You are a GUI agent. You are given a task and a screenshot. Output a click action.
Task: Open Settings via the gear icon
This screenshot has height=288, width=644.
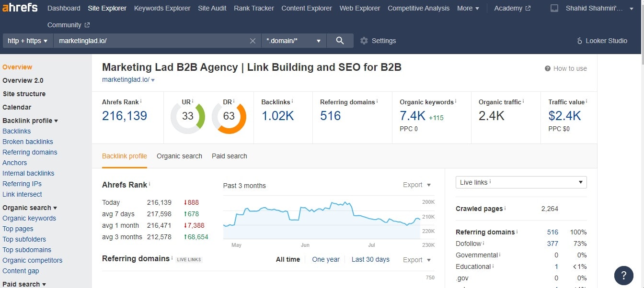tap(364, 41)
